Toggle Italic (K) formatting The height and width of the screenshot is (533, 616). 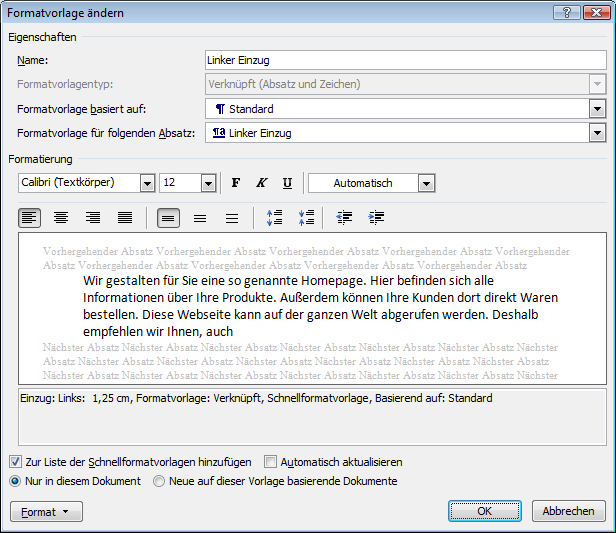tap(261, 183)
